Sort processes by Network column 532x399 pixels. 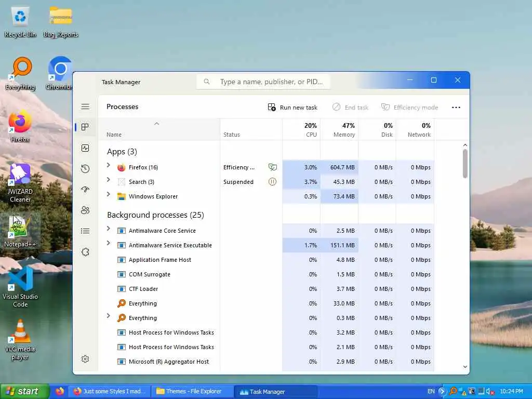415,129
